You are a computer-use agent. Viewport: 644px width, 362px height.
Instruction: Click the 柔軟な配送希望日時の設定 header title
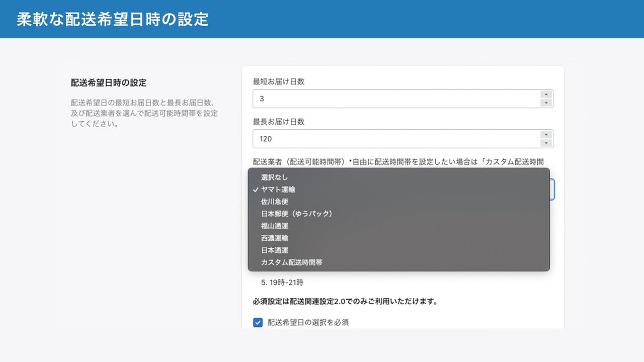click(x=113, y=19)
